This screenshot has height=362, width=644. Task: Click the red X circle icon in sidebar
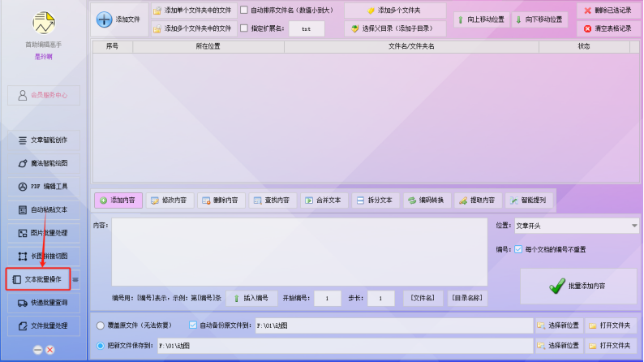(x=50, y=350)
